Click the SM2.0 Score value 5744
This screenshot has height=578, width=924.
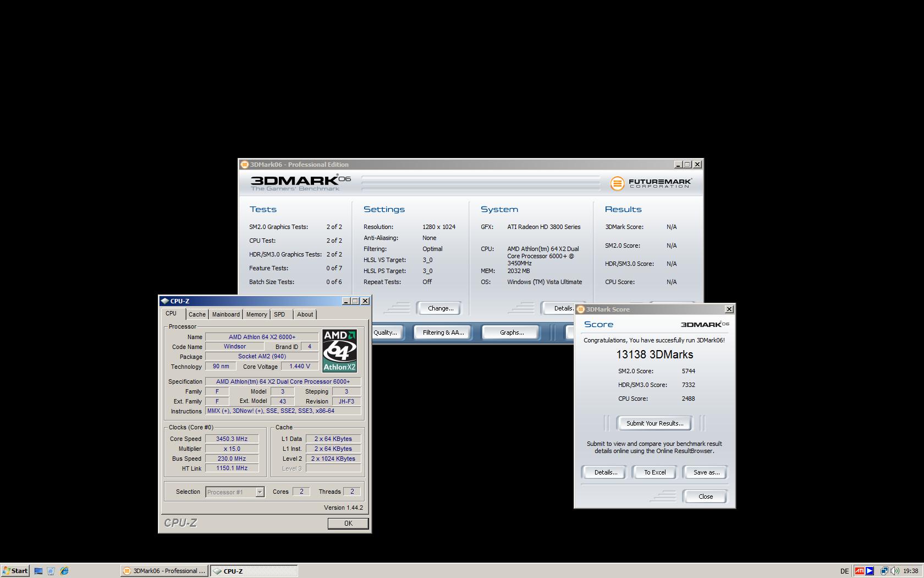(x=688, y=371)
